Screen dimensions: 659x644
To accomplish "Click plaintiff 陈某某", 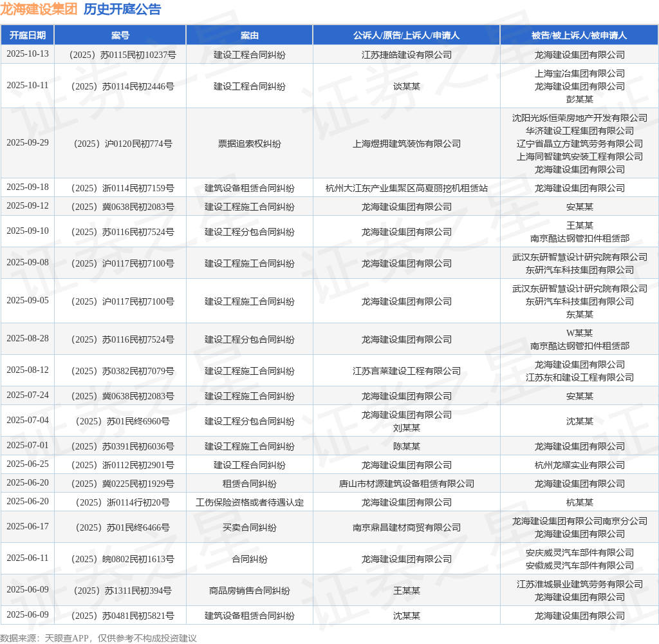I will coord(407,446).
